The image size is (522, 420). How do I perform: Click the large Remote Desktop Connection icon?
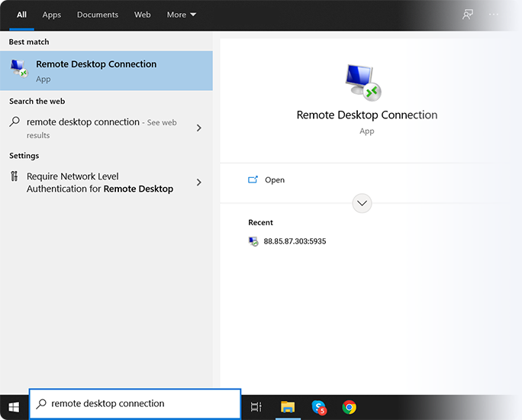pos(362,82)
